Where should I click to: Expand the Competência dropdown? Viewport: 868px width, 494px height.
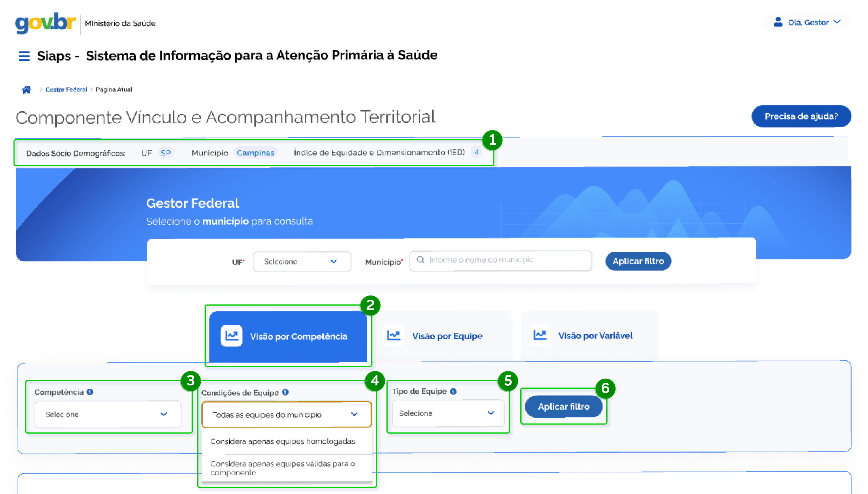[108, 414]
